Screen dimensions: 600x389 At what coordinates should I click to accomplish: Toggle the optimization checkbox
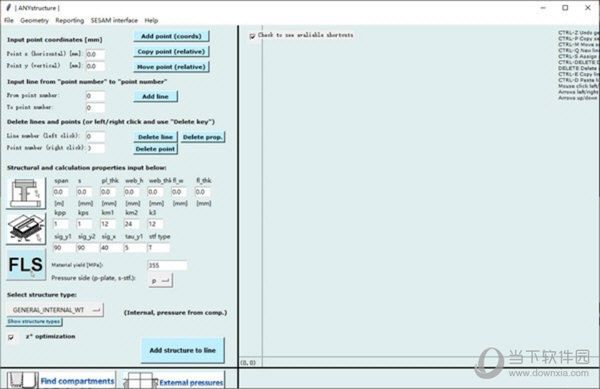click(x=11, y=337)
